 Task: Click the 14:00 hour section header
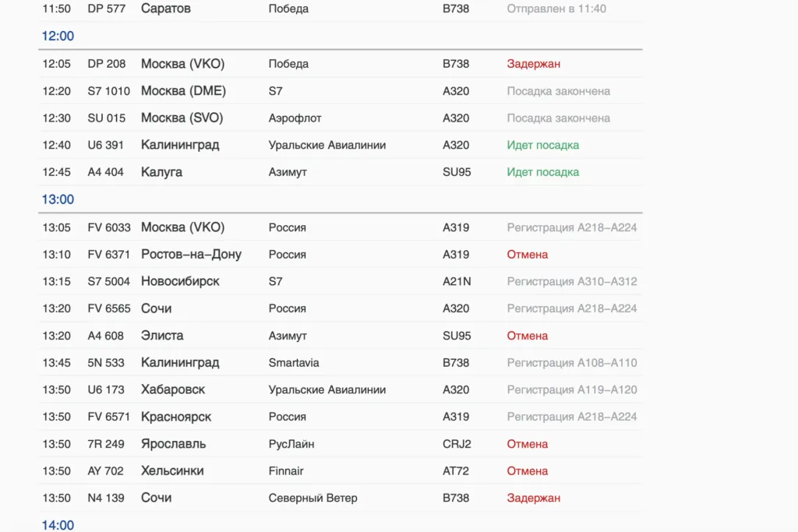[58, 525]
